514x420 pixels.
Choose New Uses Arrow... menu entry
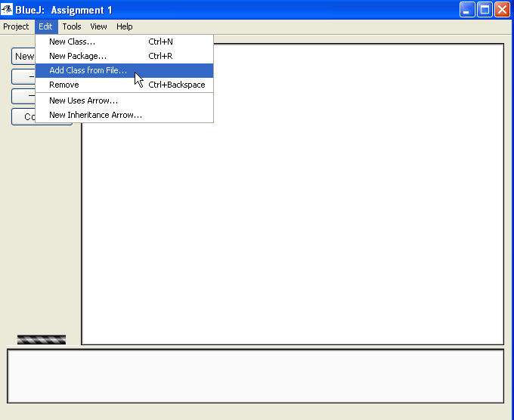click(83, 100)
